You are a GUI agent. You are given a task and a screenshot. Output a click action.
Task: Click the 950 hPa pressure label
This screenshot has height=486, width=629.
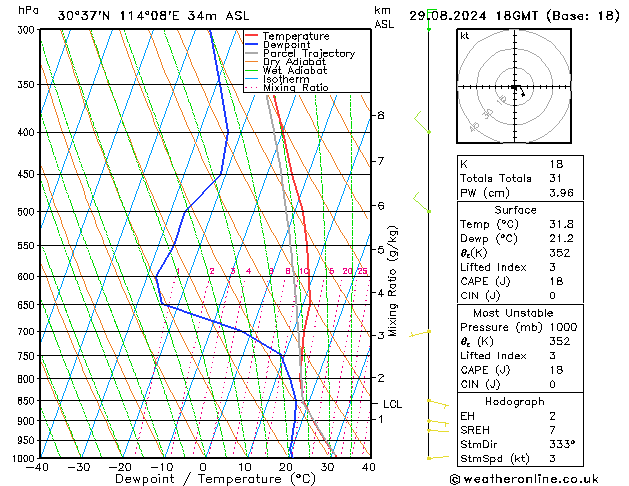click(28, 441)
